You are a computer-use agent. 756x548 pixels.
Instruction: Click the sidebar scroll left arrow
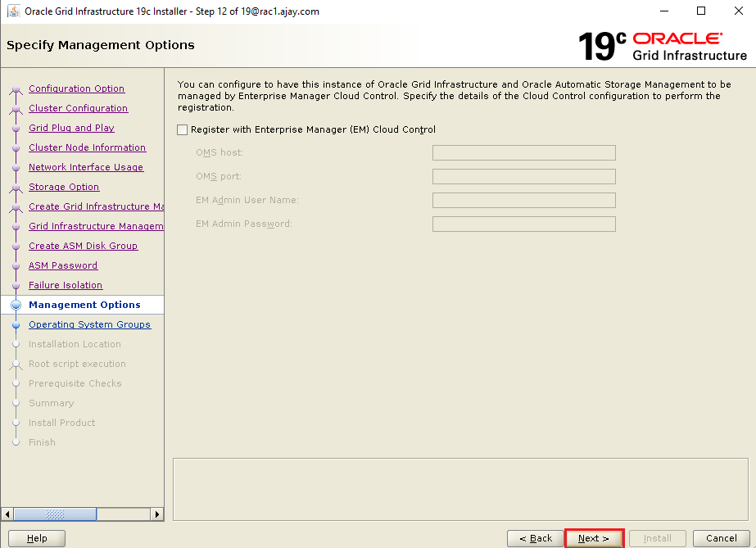7,514
